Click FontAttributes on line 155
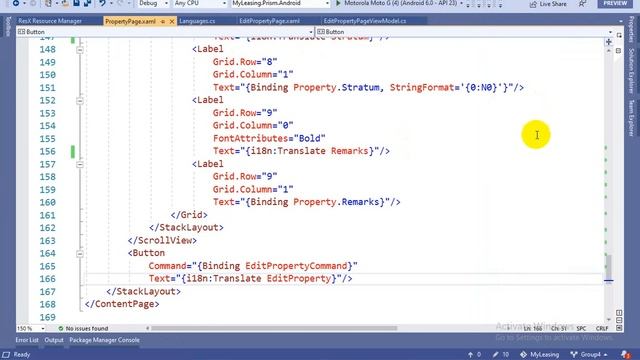 point(250,138)
